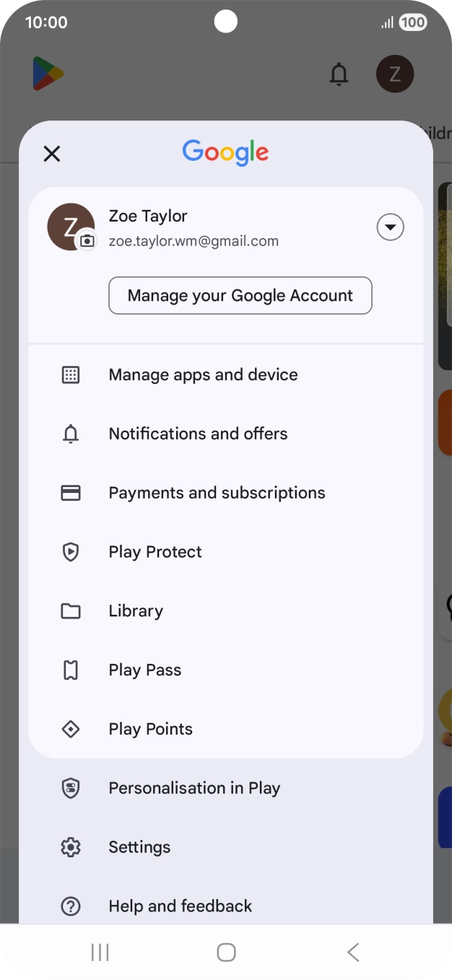452x980 pixels.
Task: Tap the Personalisation in Play shield icon
Action: pyautogui.click(x=71, y=788)
